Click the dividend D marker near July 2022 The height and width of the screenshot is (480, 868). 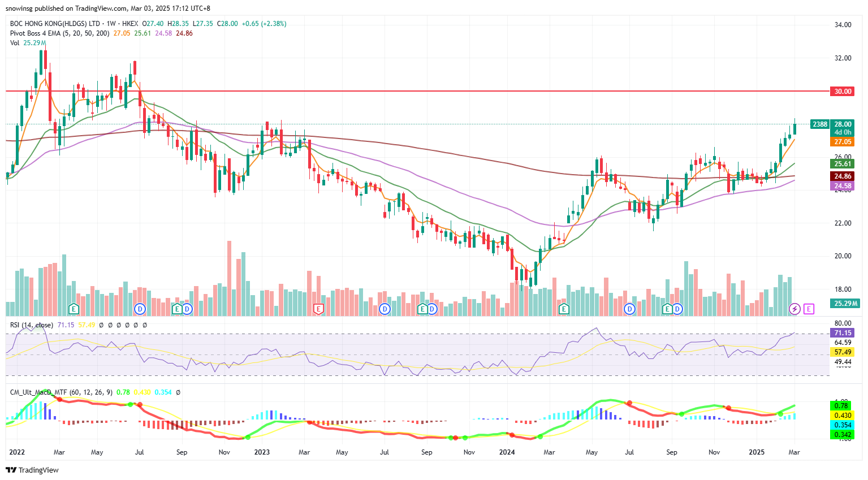pyautogui.click(x=140, y=309)
